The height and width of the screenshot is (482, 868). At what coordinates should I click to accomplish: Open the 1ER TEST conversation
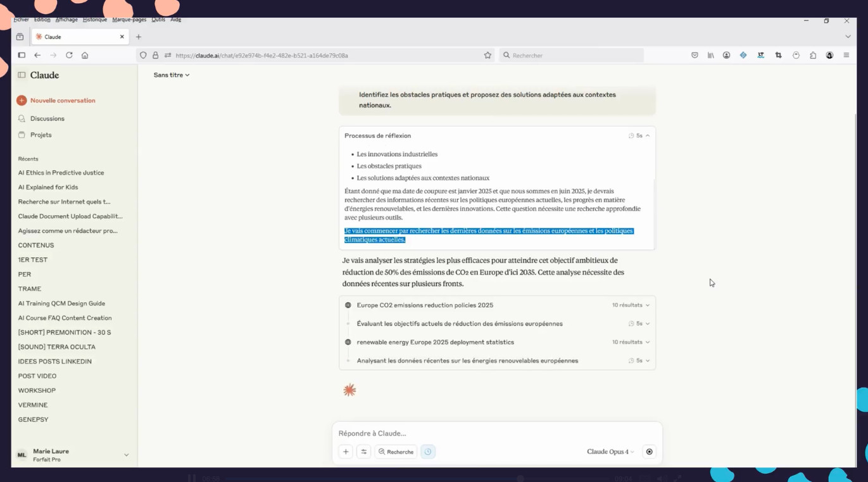point(33,260)
